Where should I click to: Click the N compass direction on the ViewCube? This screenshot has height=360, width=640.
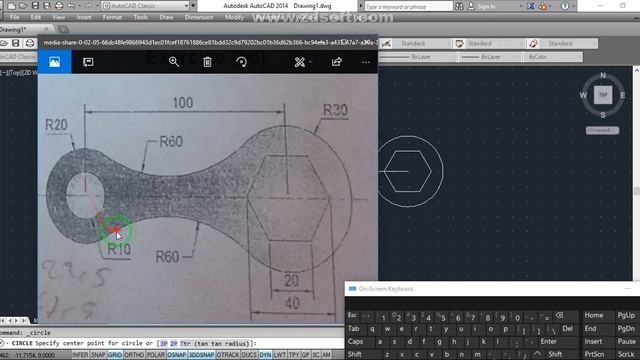click(603, 76)
